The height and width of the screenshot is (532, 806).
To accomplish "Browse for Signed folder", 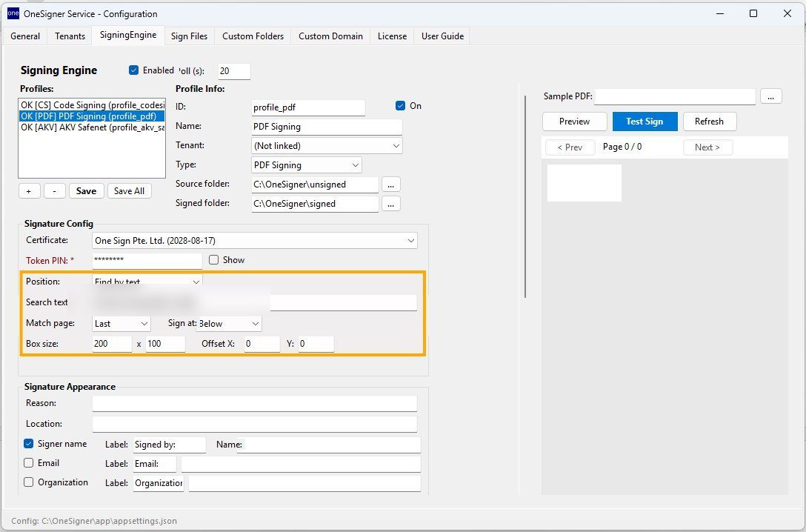I will [x=390, y=204].
